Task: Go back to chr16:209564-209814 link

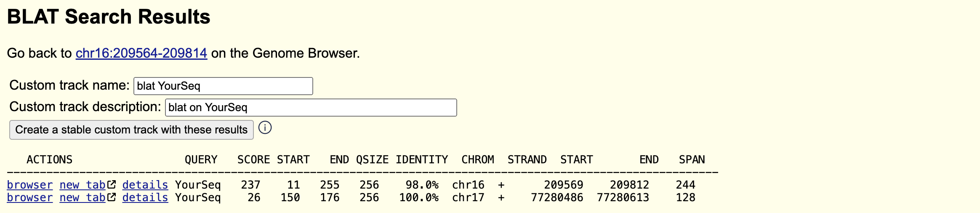Action: tap(141, 53)
